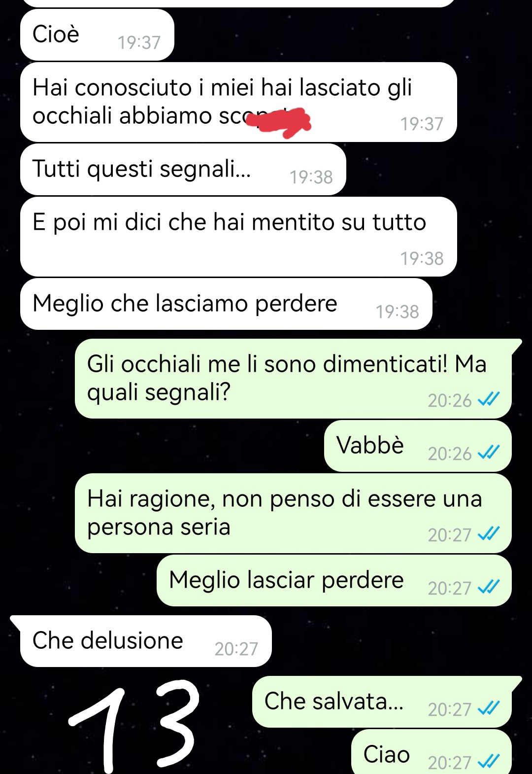Tap the 'Hai ragione, non penso' sent message
Image resolution: width=532 pixels, height=774 pixels.
(293, 513)
